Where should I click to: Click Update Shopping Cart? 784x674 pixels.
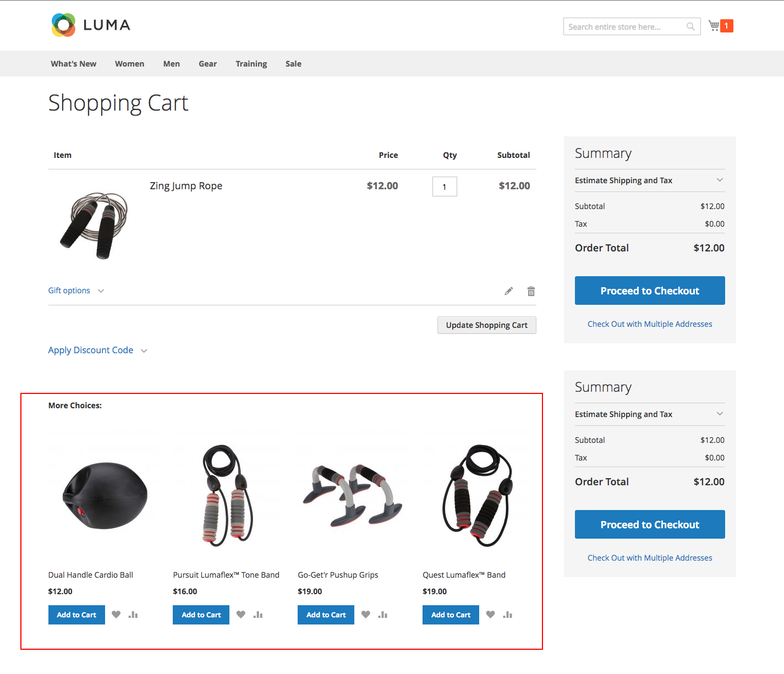pos(486,325)
